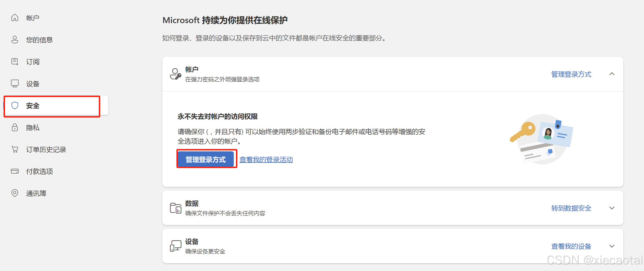The image size is (644, 271).
Task: Click the subscription icon beside 订阅
Action: tap(15, 61)
